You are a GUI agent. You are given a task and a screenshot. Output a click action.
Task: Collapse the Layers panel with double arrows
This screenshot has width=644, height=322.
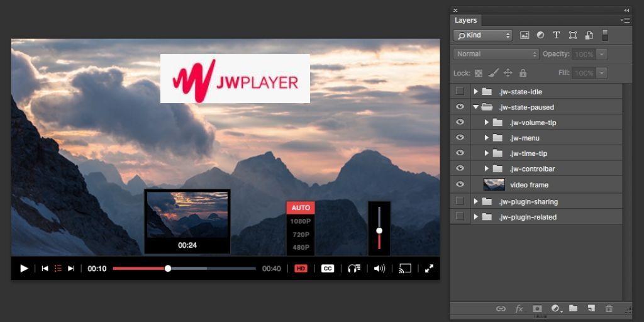click(x=626, y=10)
